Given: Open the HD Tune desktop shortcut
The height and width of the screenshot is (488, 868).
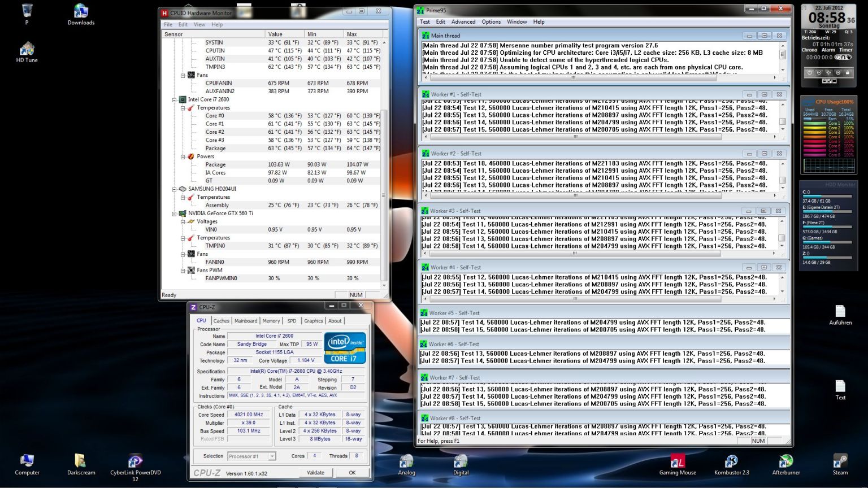Looking at the screenshot, I should click(27, 51).
